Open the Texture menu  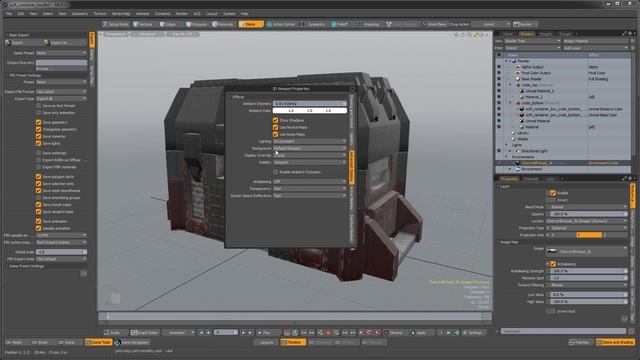(x=100, y=14)
